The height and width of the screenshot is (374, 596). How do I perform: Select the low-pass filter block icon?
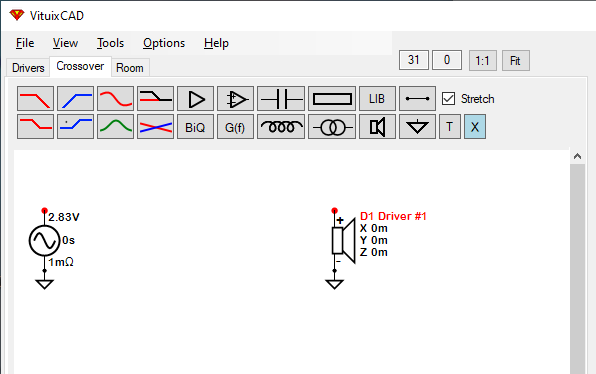tap(35, 99)
